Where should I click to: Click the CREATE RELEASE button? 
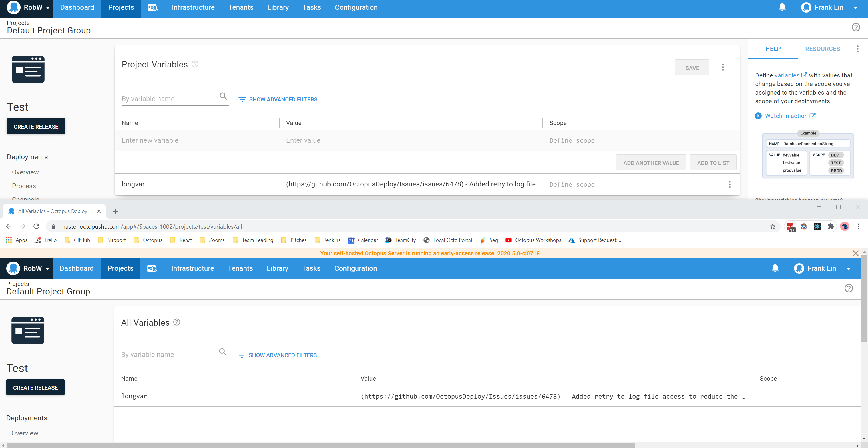click(x=36, y=126)
